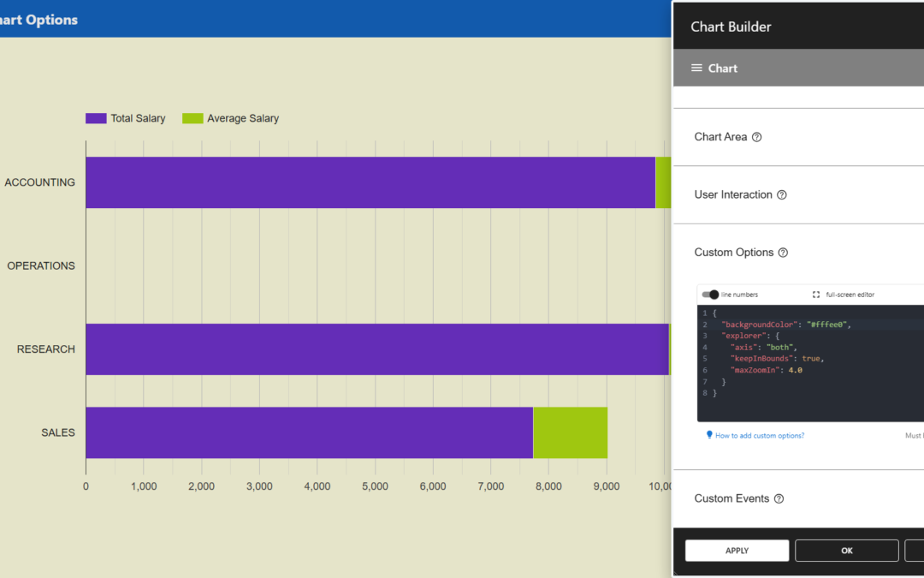Image resolution: width=924 pixels, height=578 pixels.
Task: Click the "axis": "both" line in editor
Action: [x=763, y=348]
